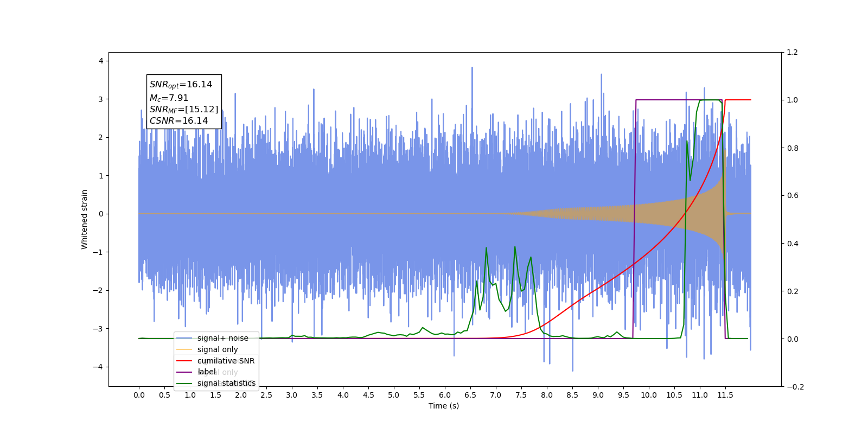Click the green statistics peak near 6.8 s
Screen dimensions: 868x434
(486, 248)
